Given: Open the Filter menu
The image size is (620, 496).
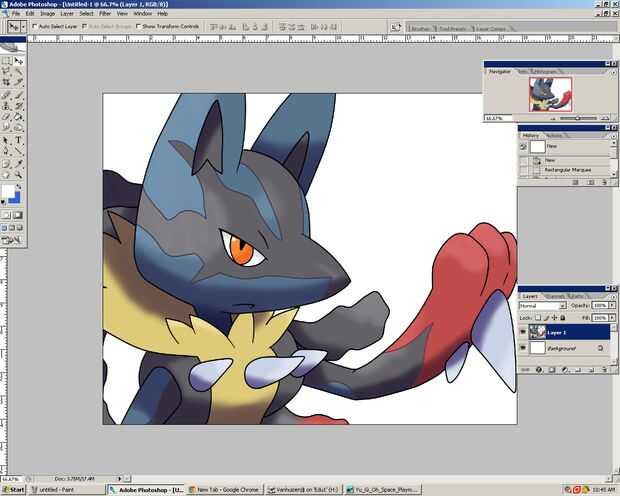Looking at the screenshot, I should [x=105, y=13].
